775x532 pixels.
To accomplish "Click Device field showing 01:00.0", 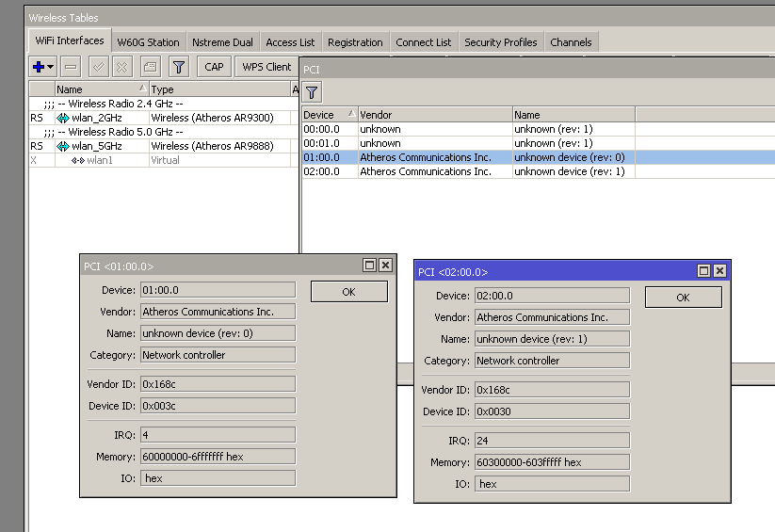I will [218, 290].
